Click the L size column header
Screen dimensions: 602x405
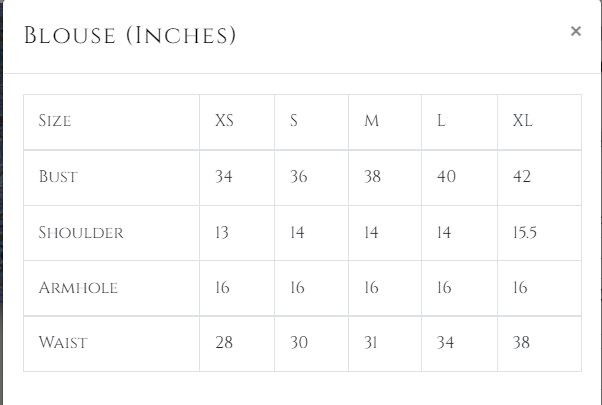[441, 122]
